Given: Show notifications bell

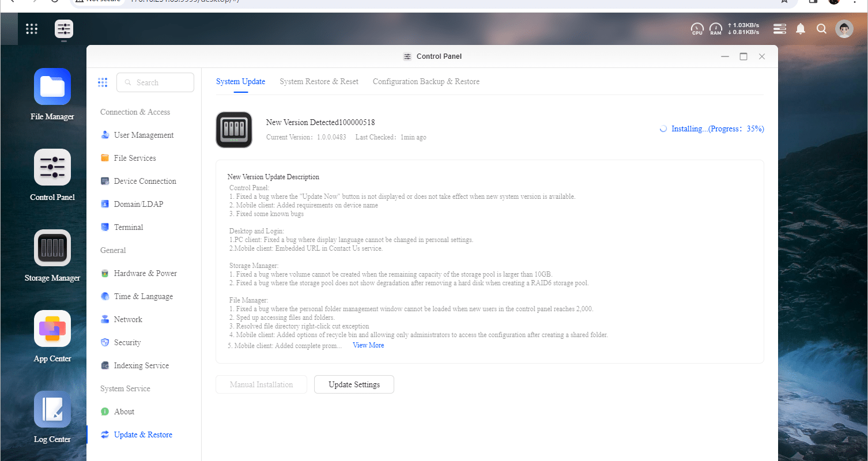Looking at the screenshot, I should tap(801, 29).
